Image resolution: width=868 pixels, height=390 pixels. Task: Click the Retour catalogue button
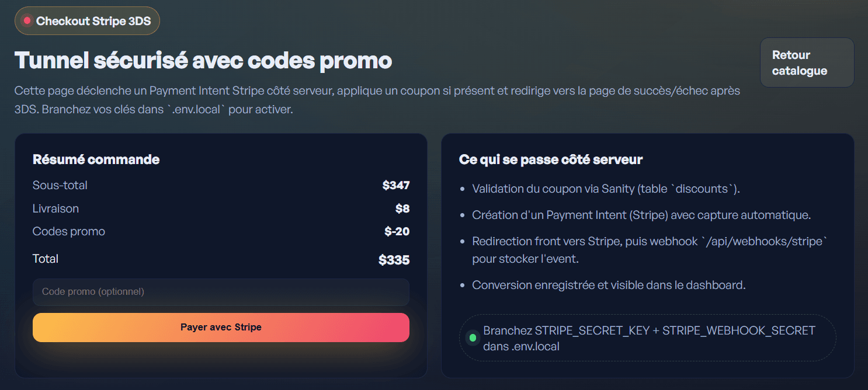pos(807,62)
